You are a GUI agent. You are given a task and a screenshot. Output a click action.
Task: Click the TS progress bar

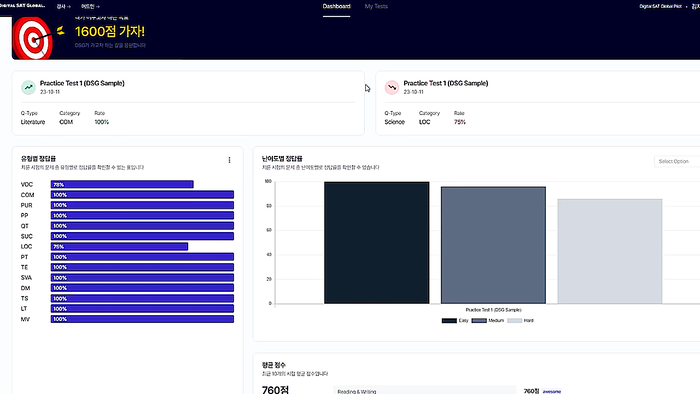click(142, 298)
